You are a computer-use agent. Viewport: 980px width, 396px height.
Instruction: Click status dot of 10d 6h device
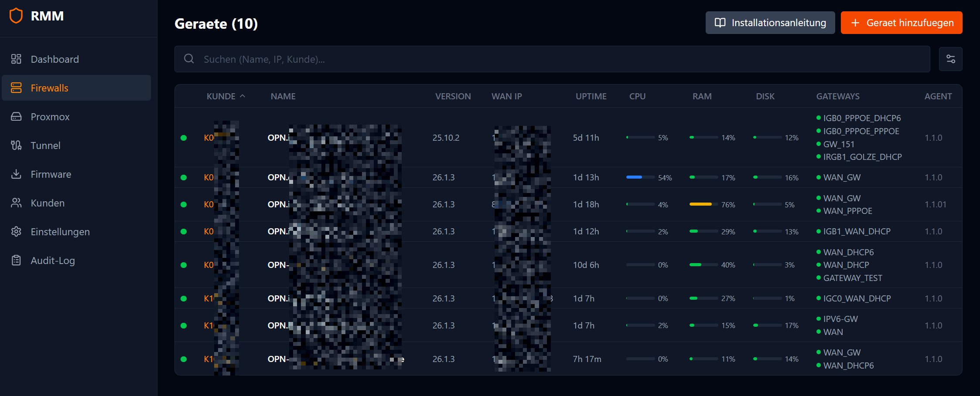pos(184,265)
